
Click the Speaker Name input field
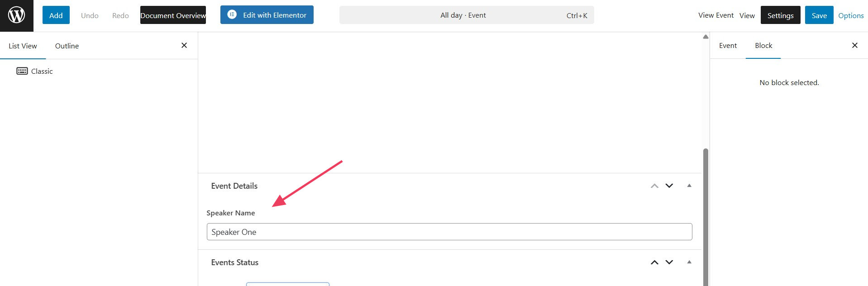449,232
